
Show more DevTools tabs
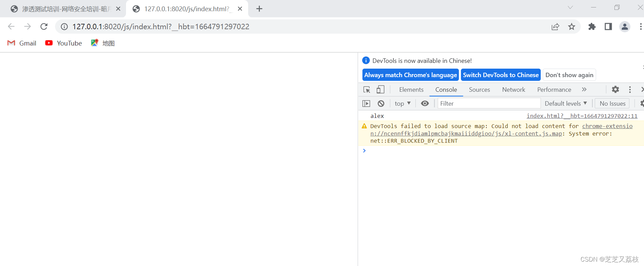[584, 89]
